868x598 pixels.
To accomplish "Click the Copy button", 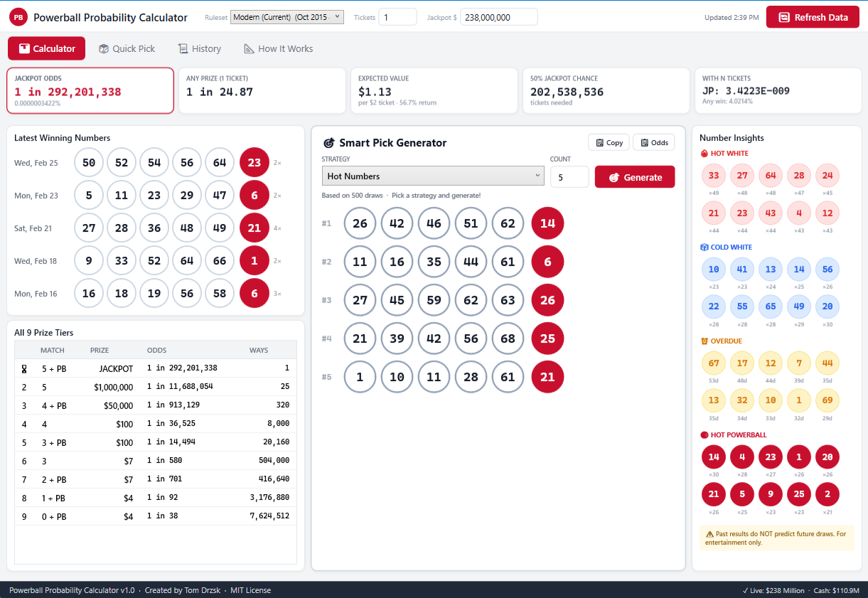I will 609,142.
